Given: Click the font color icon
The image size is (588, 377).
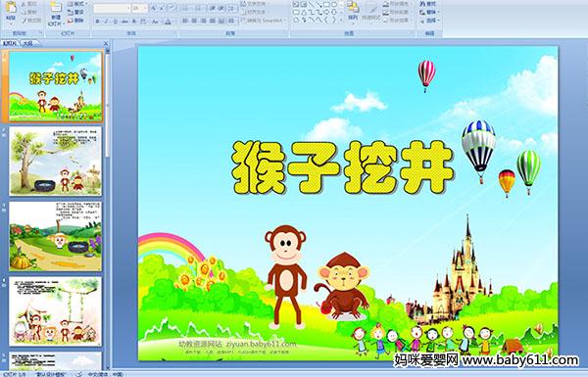Looking at the screenshot, I should tap(168, 22).
